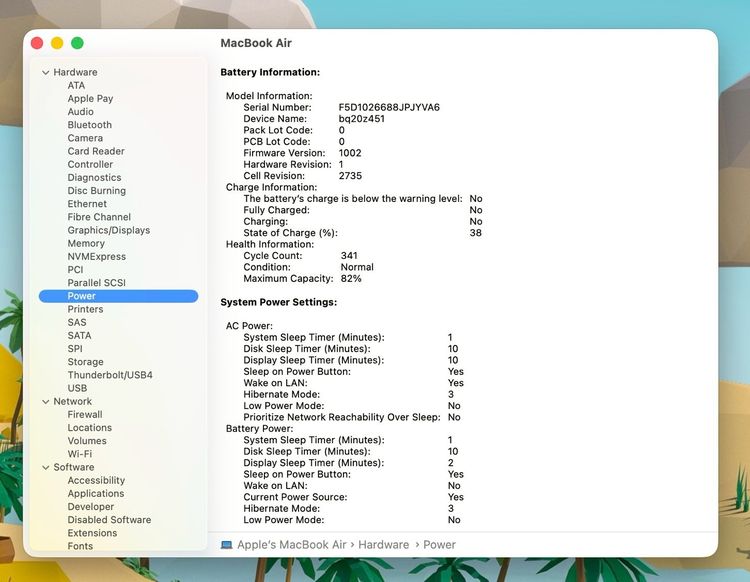The height and width of the screenshot is (582, 750).
Task: Select SPI in sidebar
Action: click(x=75, y=349)
